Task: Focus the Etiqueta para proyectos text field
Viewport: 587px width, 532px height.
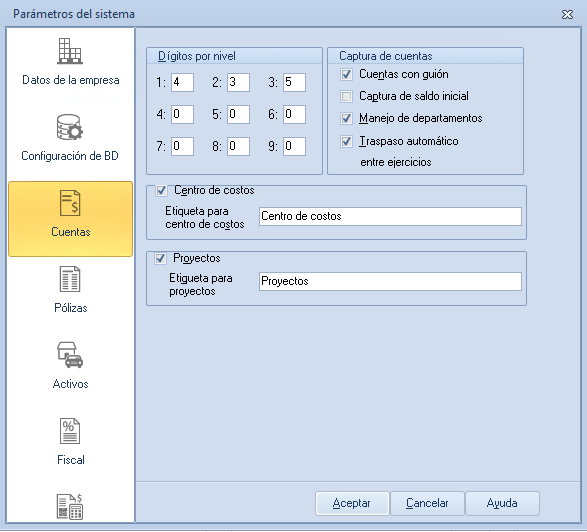Action: 390,281
